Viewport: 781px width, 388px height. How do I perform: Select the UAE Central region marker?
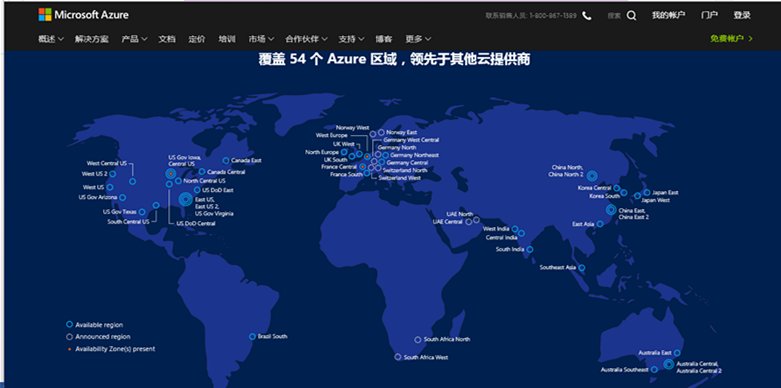(x=468, y=222)
